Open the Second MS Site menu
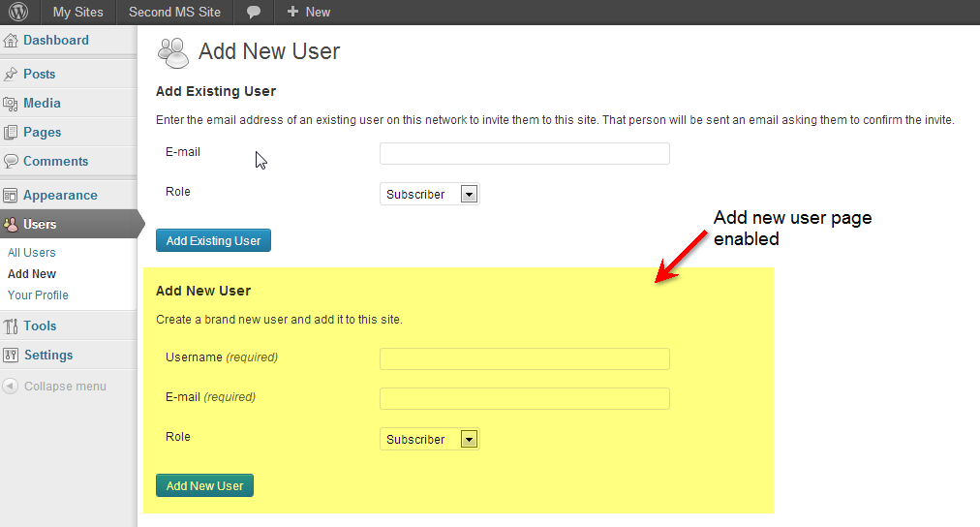 [x=174, y=13]
